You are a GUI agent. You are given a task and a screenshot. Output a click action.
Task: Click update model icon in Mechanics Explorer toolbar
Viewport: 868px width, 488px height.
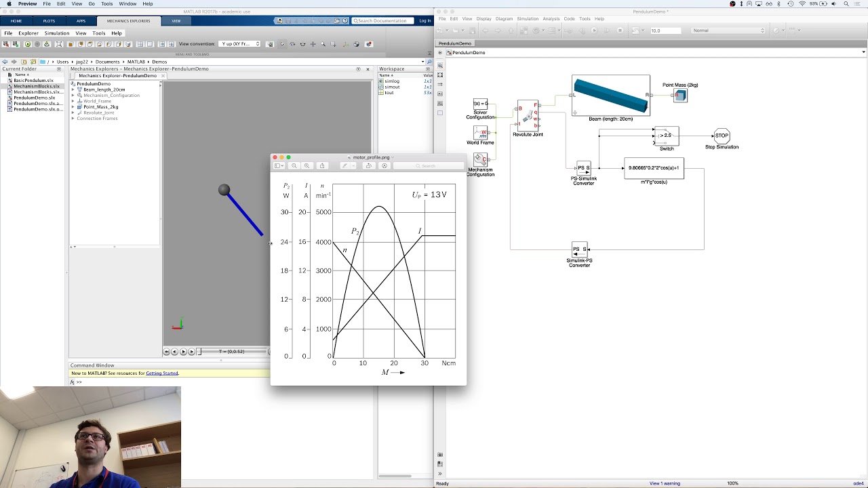coord(47,44)
